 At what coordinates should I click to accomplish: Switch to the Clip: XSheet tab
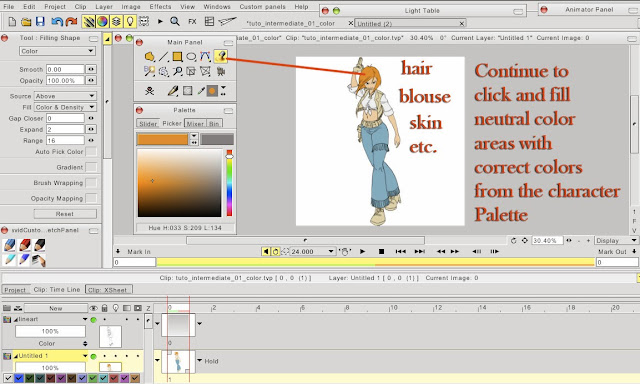109,289
